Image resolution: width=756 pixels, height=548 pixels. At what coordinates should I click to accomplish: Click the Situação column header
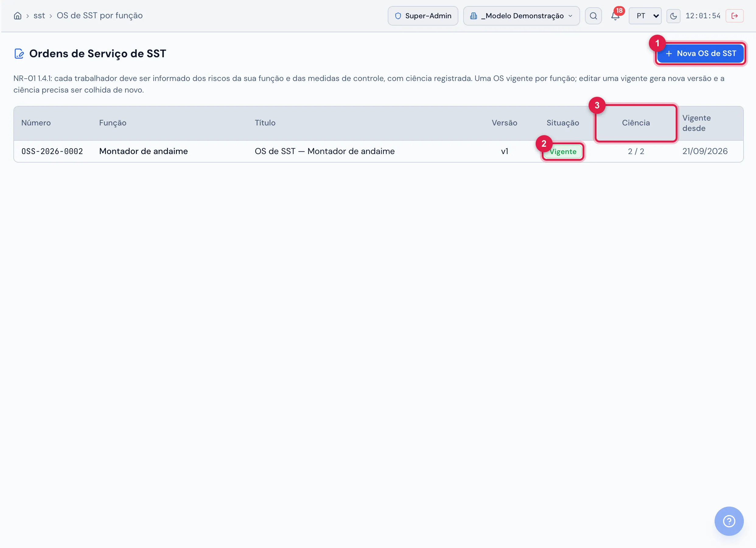[x=563, y=123]
